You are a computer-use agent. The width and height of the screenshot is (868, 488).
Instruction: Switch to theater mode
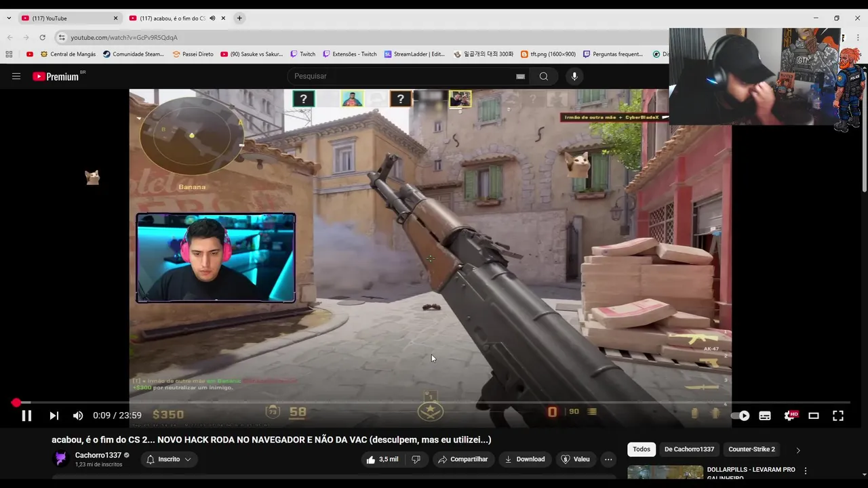(814, 415)
